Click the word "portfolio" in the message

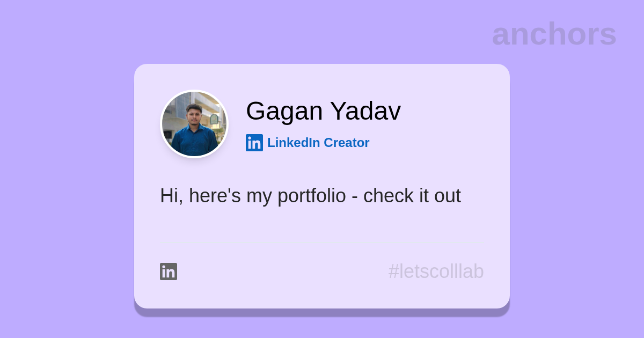click(x=311, y=196)
